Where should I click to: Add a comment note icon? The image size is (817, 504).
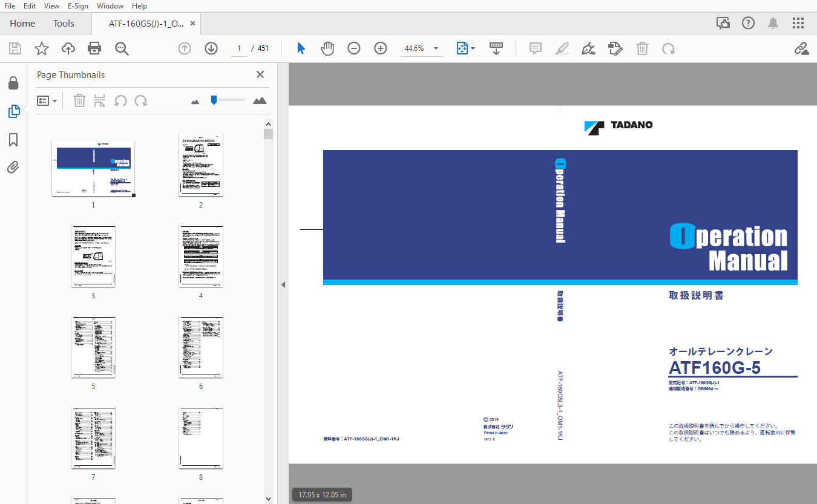click(x=536, y=48)
